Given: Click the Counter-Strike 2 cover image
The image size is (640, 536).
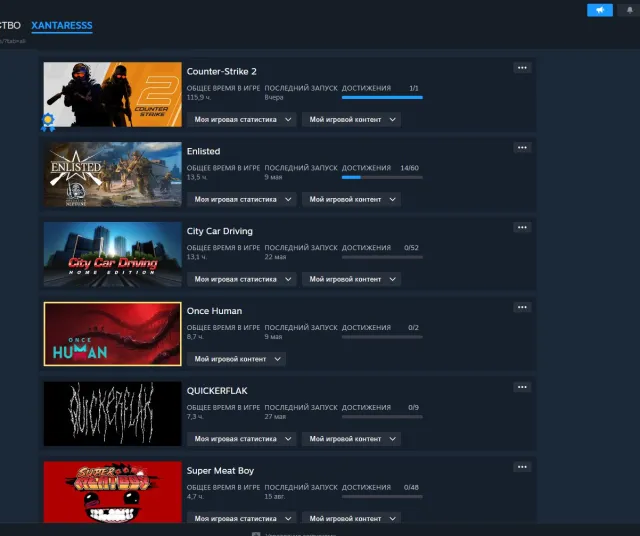Looking at the screenshot, I should pos(113,94).
